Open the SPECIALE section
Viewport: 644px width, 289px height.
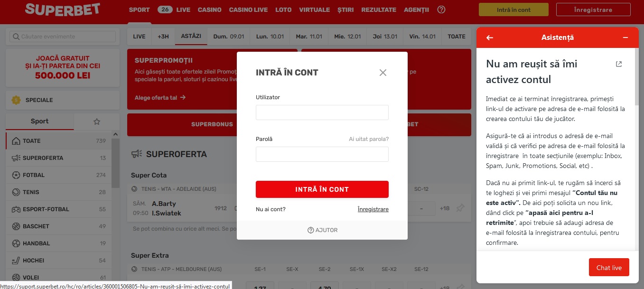pyautogui.click(x=63, y=100)
